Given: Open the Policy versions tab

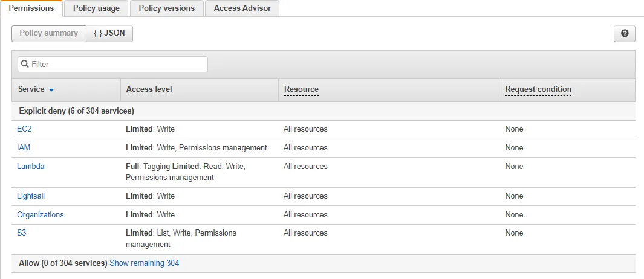Looking at the screenshot, I should 166,8.
